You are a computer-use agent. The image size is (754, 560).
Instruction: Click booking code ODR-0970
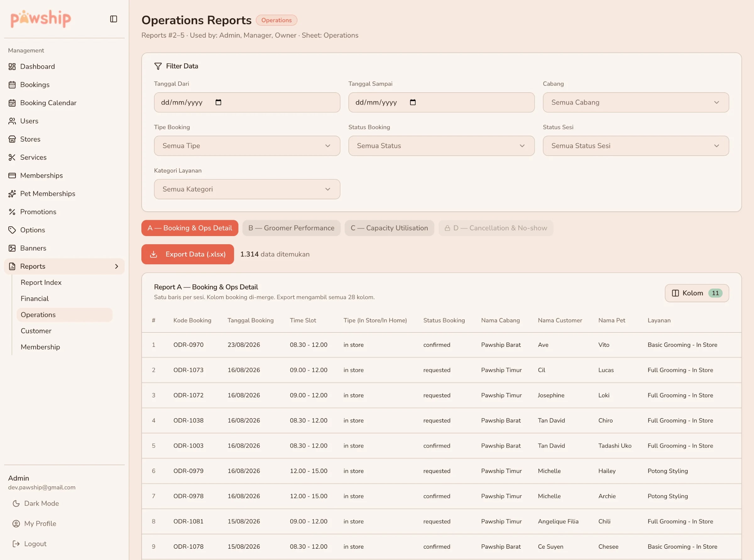tap(188, 345)
